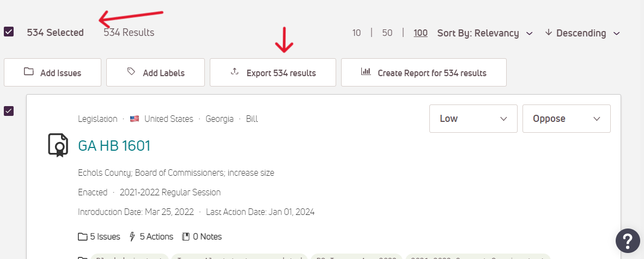Screen dimensions: 644x259
Task: Open the 0 Notes indicator
Action: tap(202, 237)
